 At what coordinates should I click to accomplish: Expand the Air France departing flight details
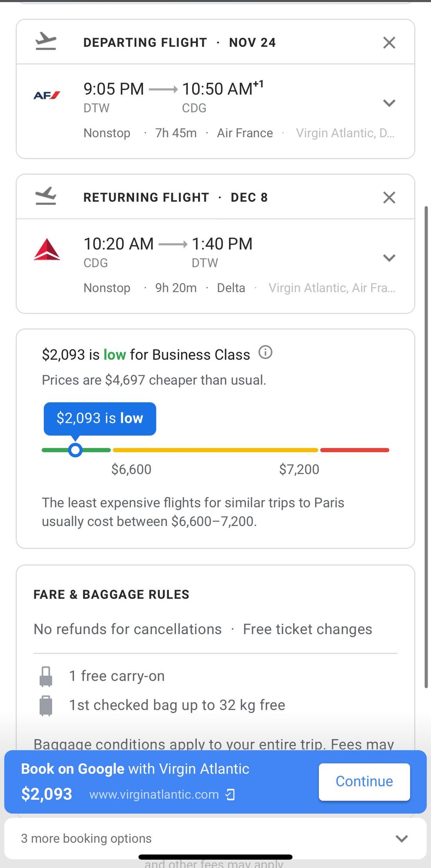389,103
